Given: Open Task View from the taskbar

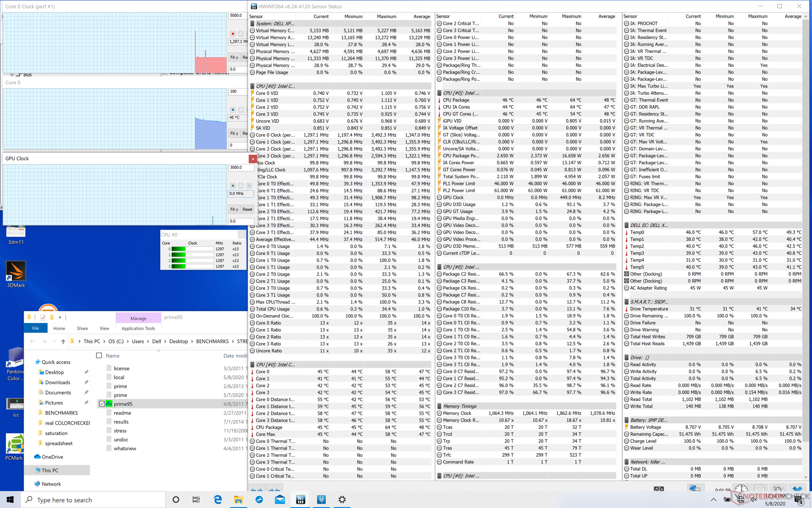Looking at the screenshot, I should [196, 500].
